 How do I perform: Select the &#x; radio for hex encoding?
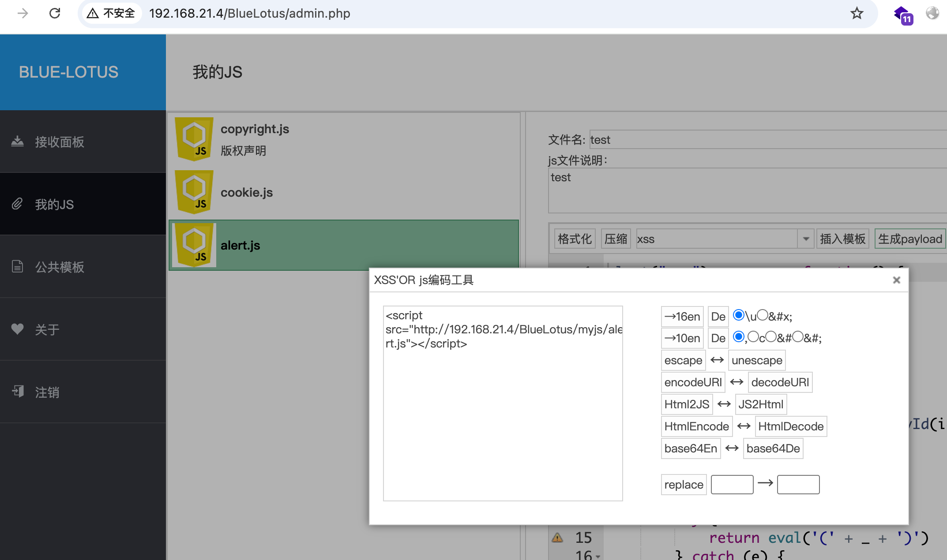[762, 315]
